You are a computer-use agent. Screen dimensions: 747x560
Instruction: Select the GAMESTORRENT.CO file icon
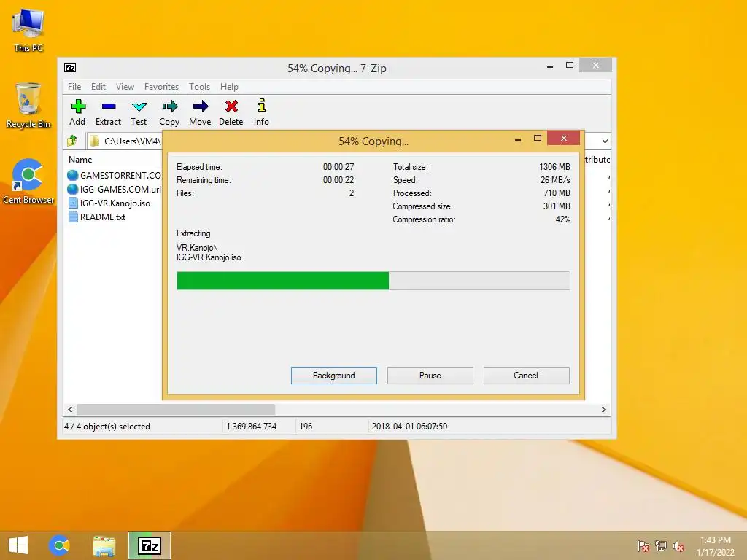(72, 175)
